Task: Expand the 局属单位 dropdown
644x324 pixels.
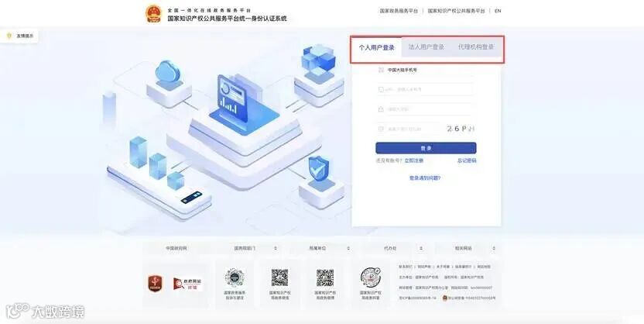Action: pyautogui.click(x=322, y=248)
